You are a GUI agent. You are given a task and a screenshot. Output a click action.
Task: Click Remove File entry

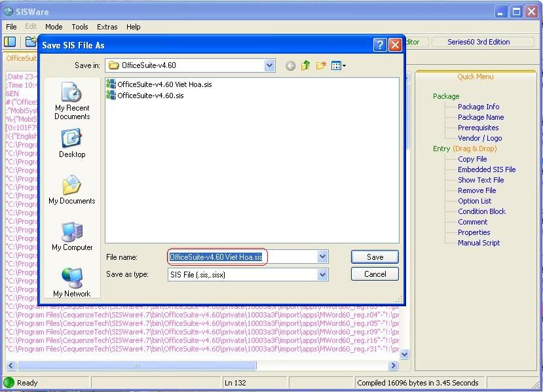point(477,190)
